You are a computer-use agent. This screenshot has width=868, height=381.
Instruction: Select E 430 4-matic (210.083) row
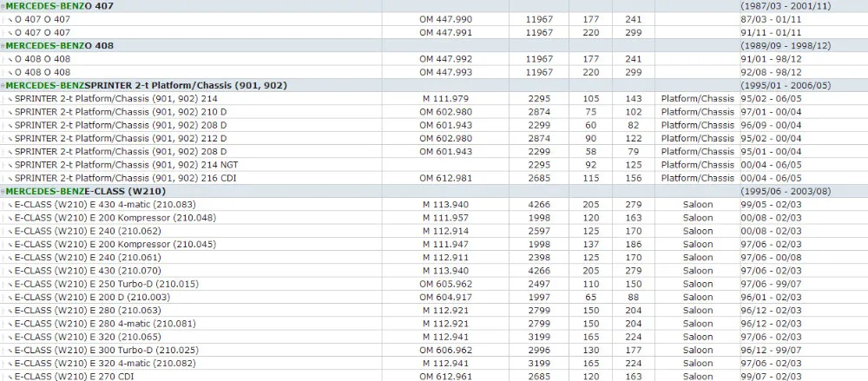pos(434,204)
